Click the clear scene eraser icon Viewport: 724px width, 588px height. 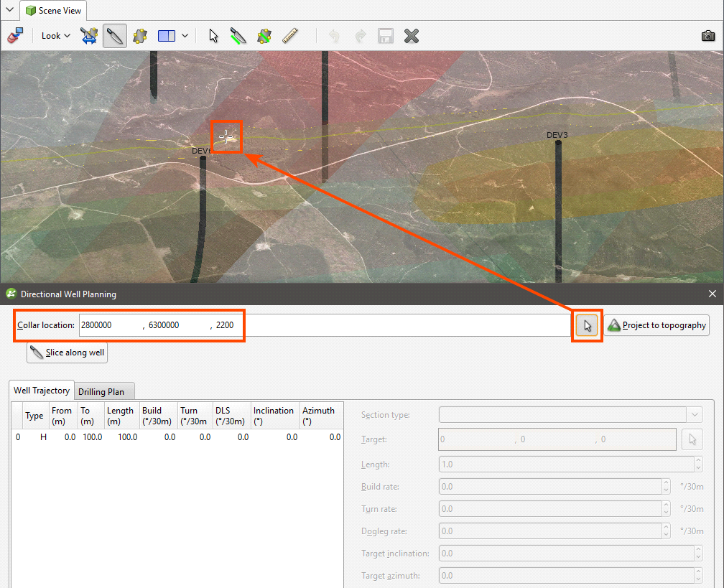[x=15, y=35]
